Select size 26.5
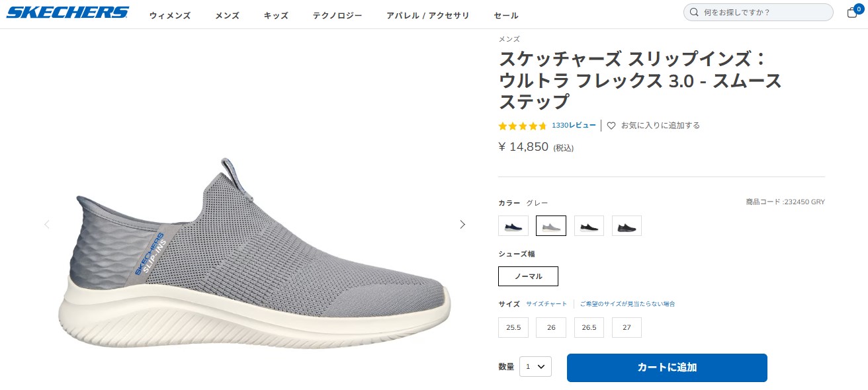Image resolution: width=868 pixels, height=390 pixels. [x=589, y=327]
